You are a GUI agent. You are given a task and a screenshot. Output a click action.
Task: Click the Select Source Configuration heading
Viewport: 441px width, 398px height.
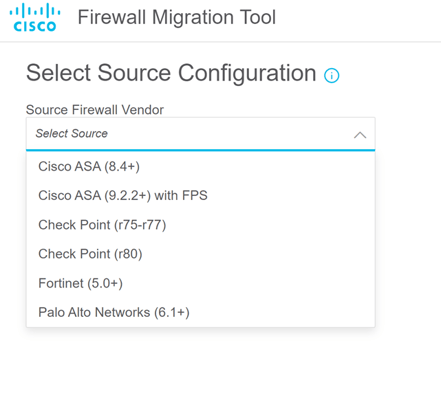point(171,73)
